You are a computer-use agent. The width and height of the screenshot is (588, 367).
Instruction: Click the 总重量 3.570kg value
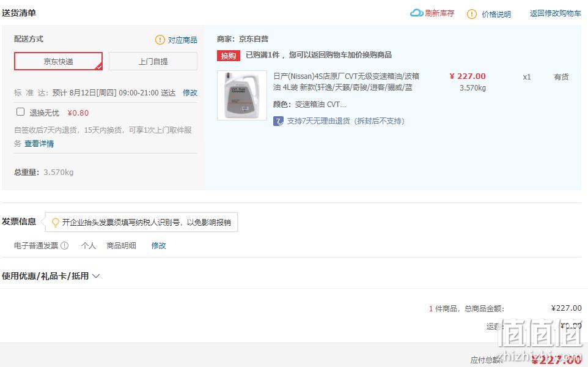pyautogui.click(x=59, y=172)
